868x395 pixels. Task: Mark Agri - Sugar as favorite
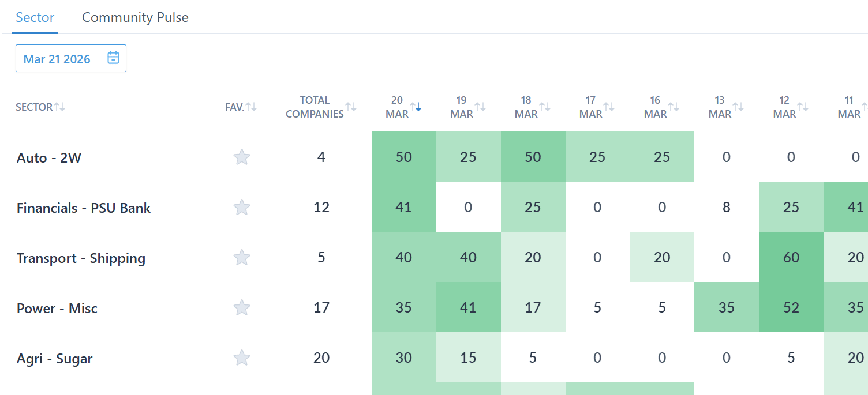coord(242,358)
